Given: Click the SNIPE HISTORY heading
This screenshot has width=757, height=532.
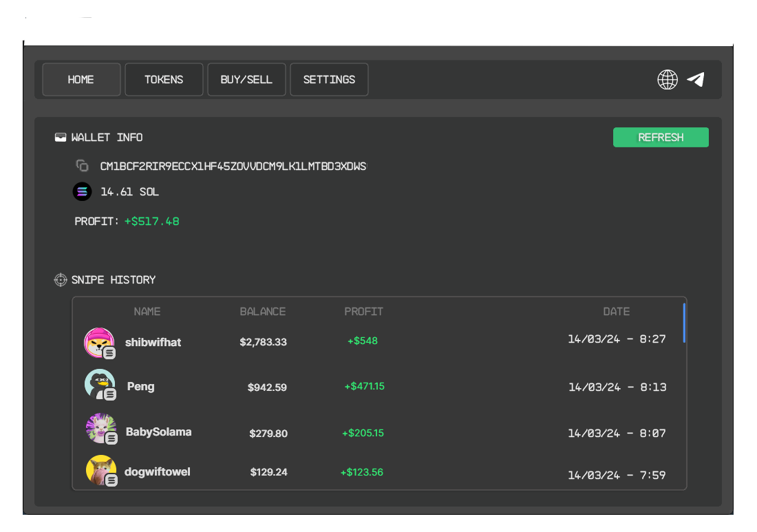Looking at the screenshot, I should pyautogui.click(x=114, y=279).
